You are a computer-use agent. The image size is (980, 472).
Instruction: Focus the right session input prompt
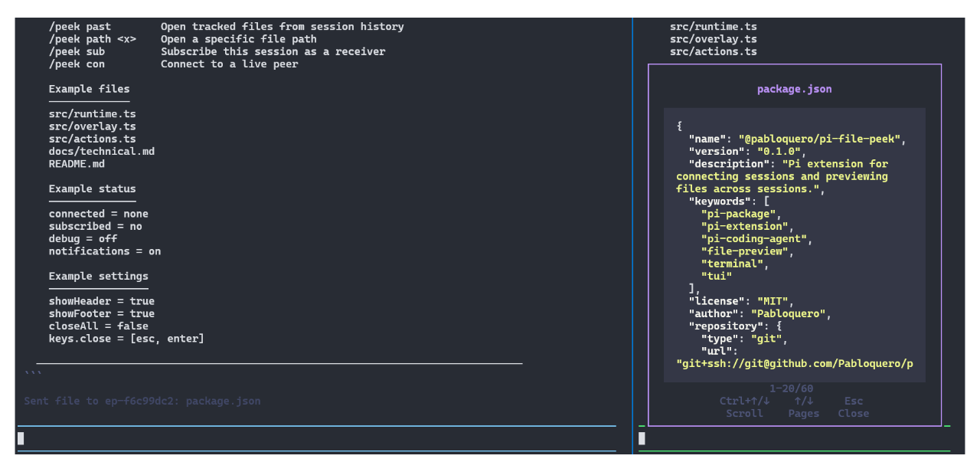coord(794,438)
